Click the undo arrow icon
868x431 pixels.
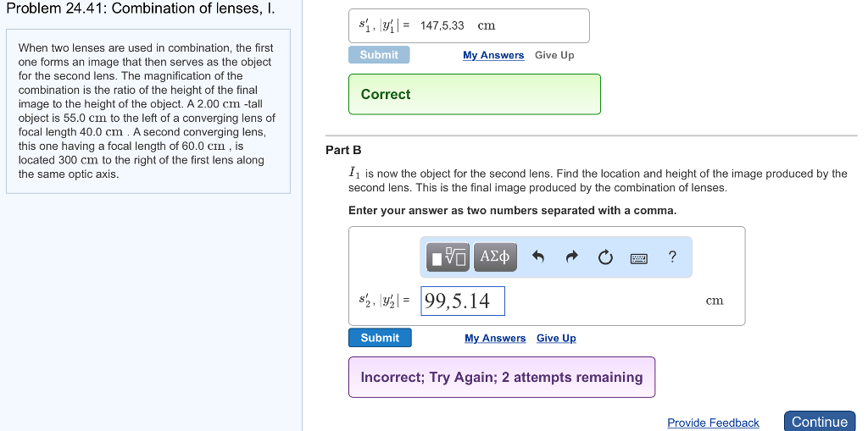click(537, 257)
